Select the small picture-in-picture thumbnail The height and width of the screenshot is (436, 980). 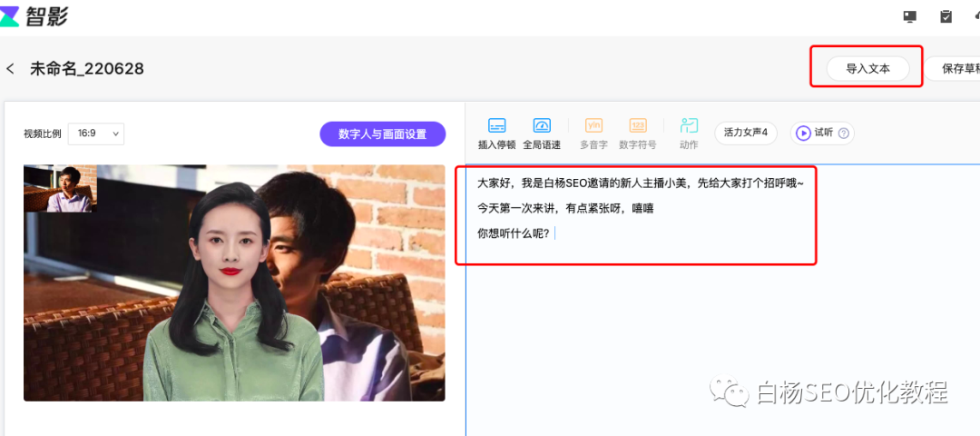pos(60,188)
